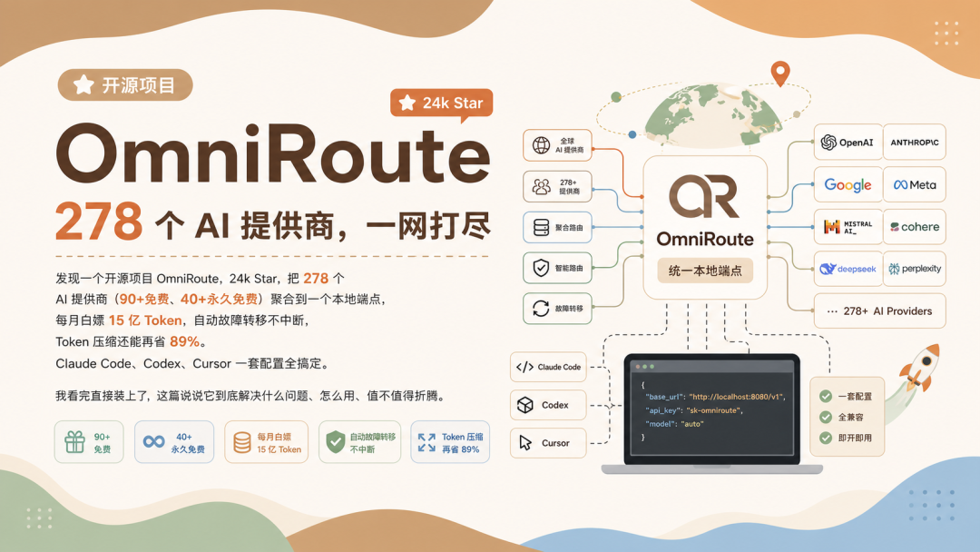
Task: Select the 统一本地端点 label under OmniRoute logo
Action: (x=705, y=271)
